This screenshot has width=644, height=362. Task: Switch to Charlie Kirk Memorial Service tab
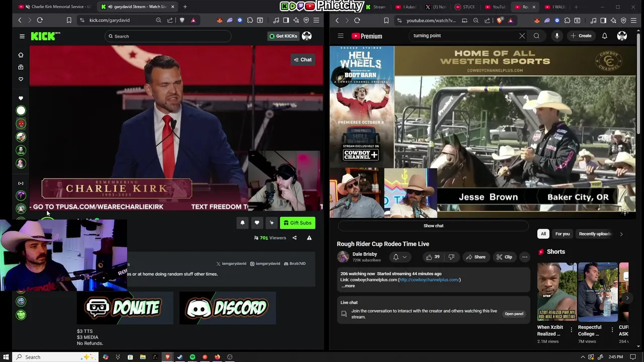click(55, 7)
